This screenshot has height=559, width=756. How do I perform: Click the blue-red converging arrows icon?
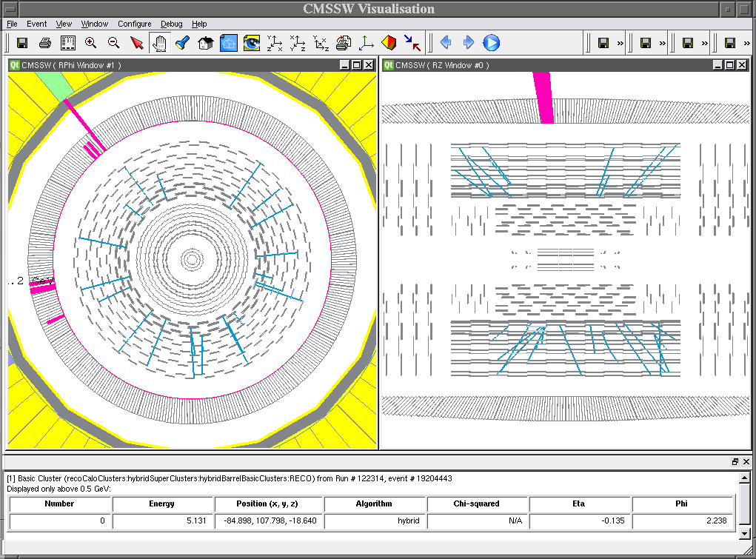click(412, 43)
